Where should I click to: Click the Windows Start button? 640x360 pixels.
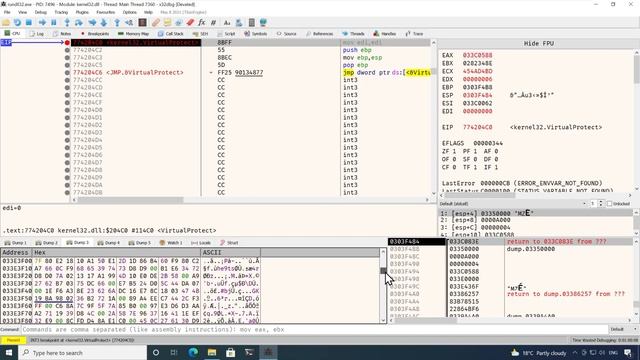pos(9,352)
